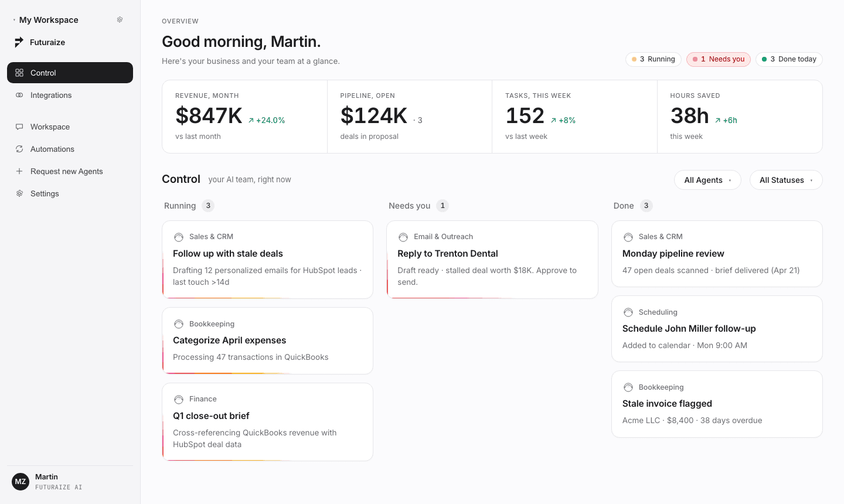This screenshot has width=844, height=504.
Task: Click agent icon on Follow up with stale deals card
Action: click(179, 237)
